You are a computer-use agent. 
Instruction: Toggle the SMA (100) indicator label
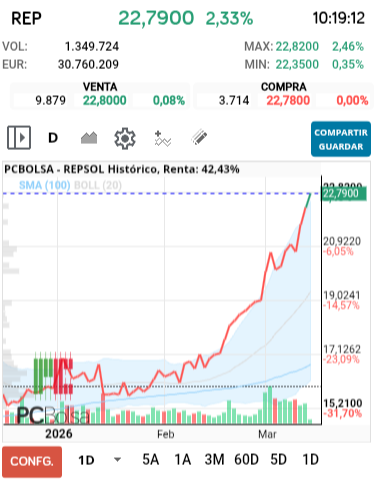coord(45,185)
